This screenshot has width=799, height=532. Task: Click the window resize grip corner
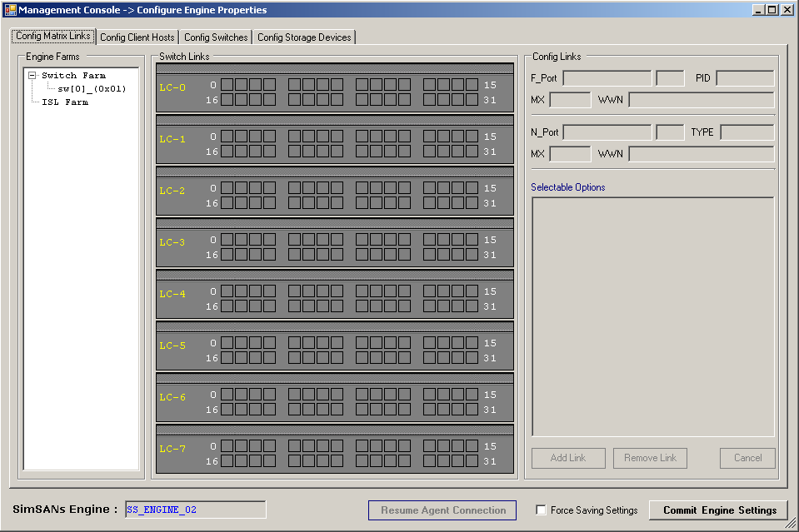point(791,524)
